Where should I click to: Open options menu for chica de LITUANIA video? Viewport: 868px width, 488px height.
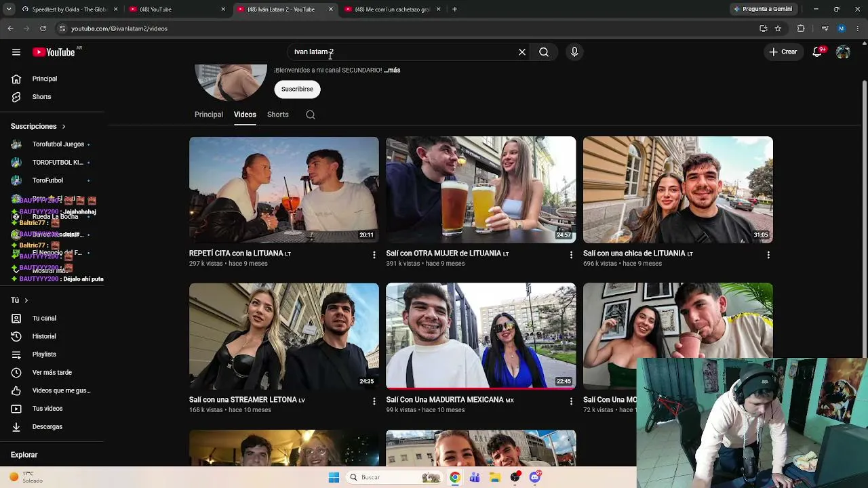pyautogui.click(x=768, y=255)
